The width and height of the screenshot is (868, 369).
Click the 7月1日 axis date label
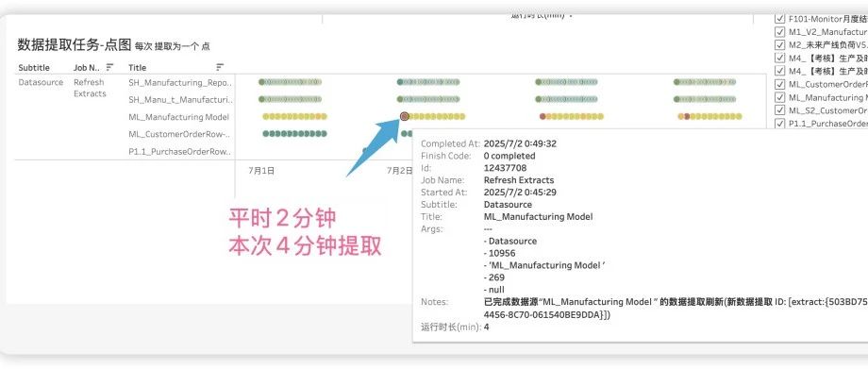tap(261, 171)
